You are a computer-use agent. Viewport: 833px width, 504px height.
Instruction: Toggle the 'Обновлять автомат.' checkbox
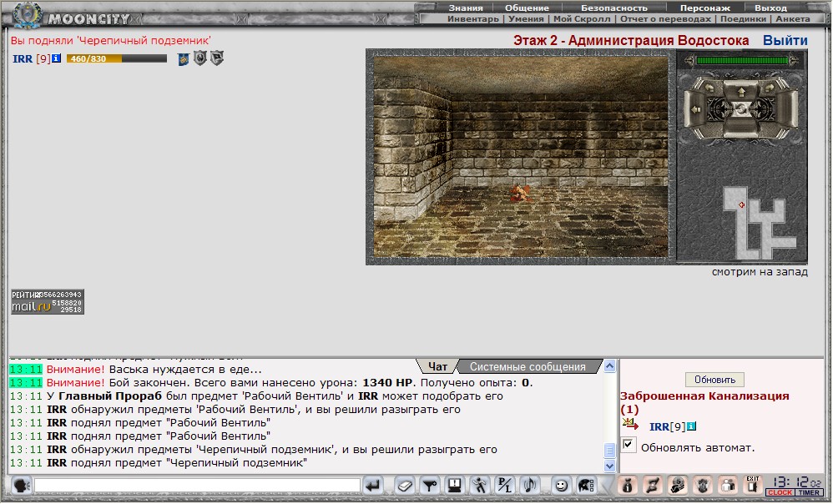point(629,445)
